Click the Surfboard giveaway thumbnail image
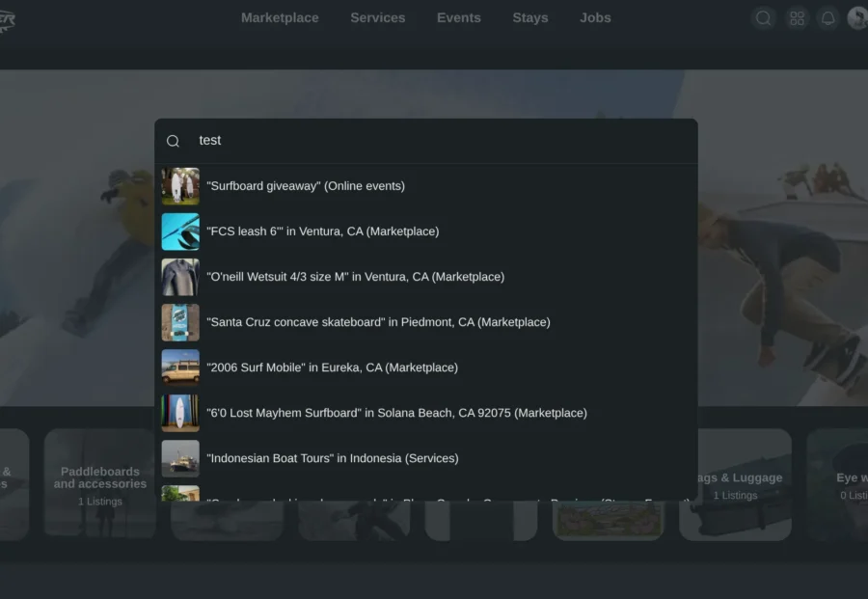The width and height of the screenshot is (868, 599). pyautogui.click(x=180, y=186)
